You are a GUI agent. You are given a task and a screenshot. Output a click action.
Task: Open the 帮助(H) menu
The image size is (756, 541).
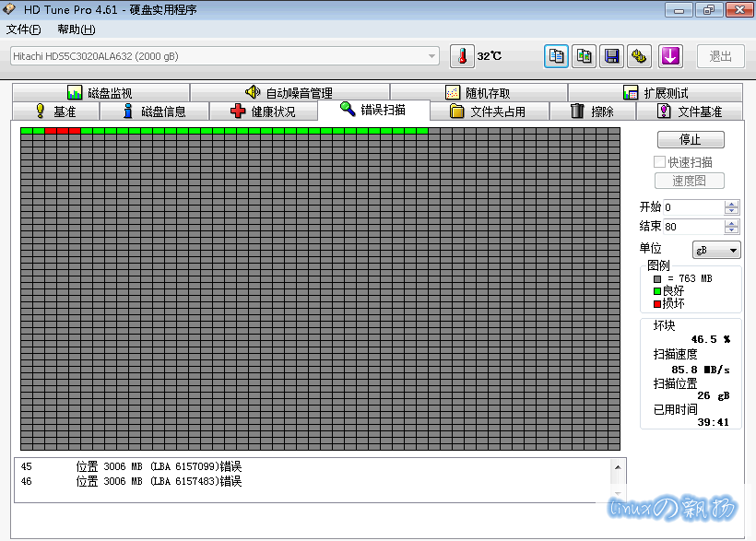point(77,29)
